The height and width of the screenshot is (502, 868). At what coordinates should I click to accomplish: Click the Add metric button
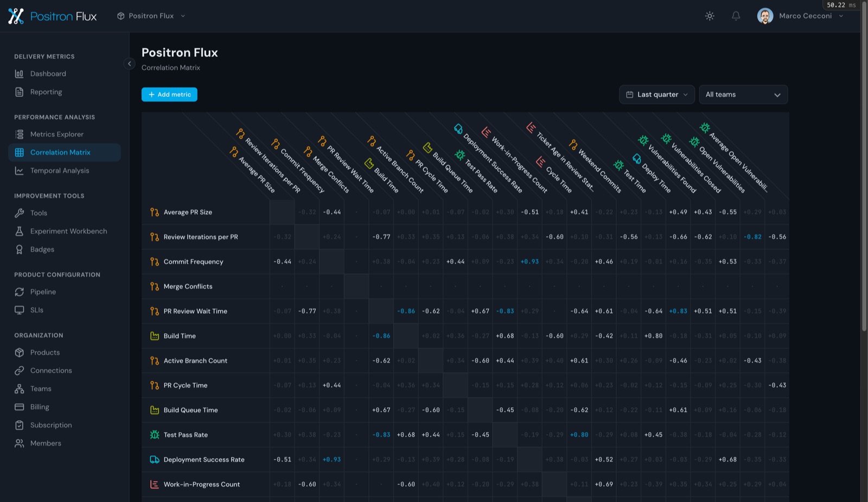(169, 94)
